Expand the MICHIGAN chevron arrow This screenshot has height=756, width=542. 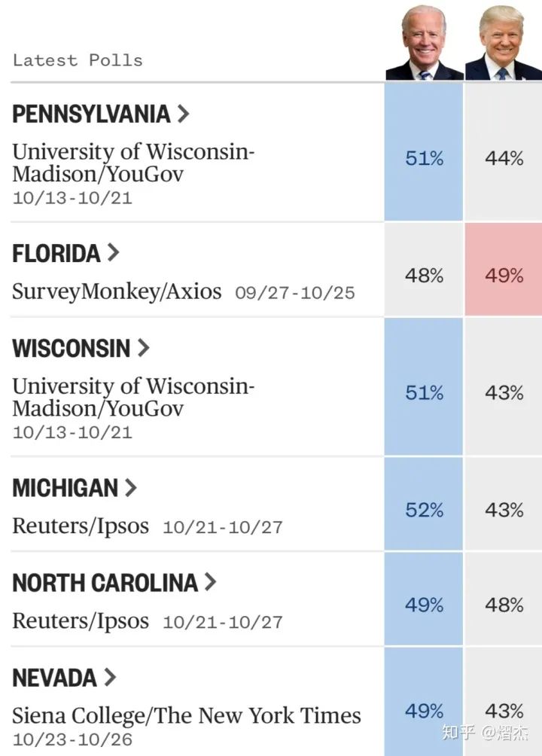tap(131, 488)
